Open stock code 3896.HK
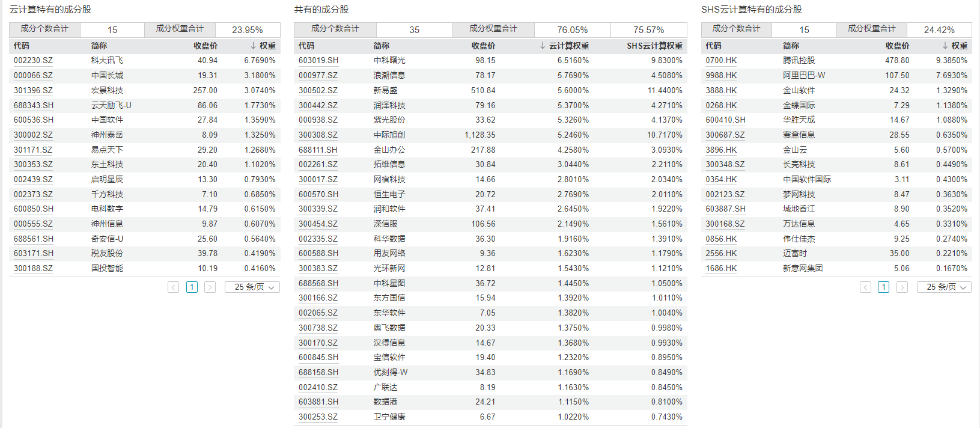The height and width of the screenshot is (428, 980). pyautogui.click(x=721, y=150)
